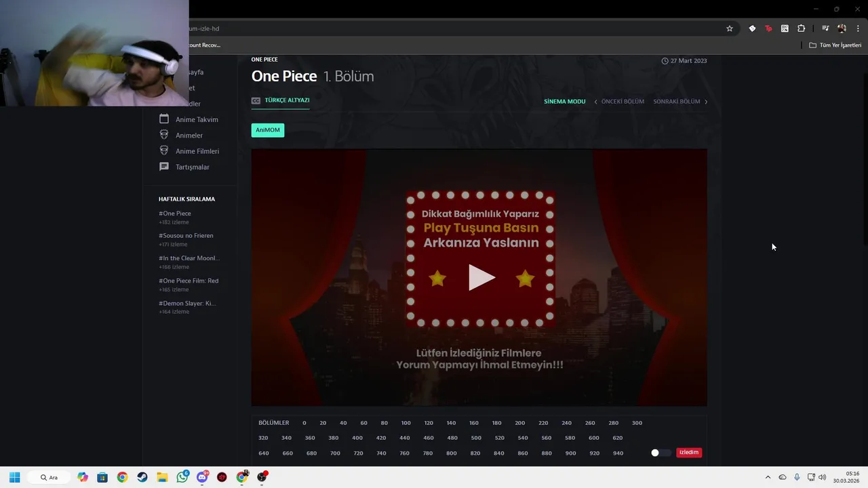This screenshot has width=868, height=488.
Task: Open the Anime Takvim menu item
Action: tap(197, 119)
